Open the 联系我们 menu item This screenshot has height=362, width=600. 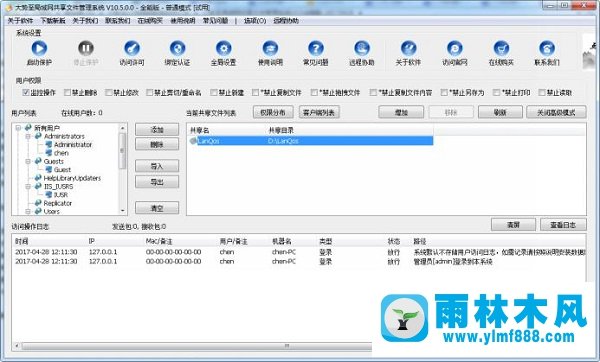[118, 21]
